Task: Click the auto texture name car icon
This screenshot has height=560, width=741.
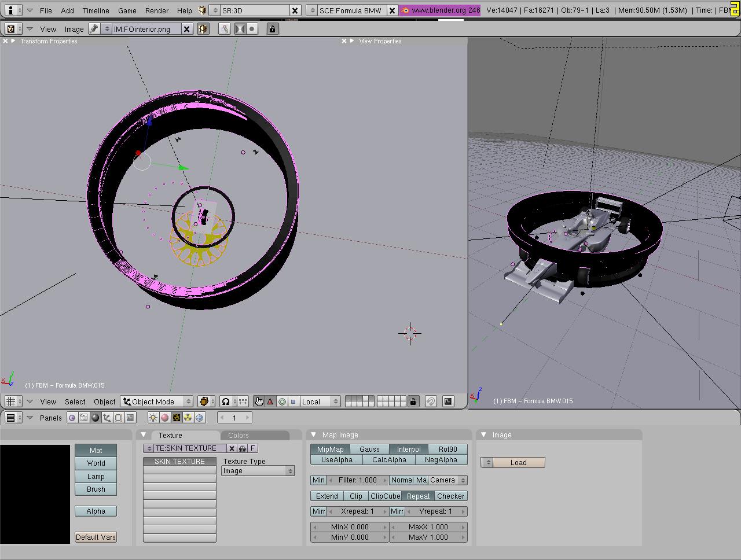Action: coord(243,448)
